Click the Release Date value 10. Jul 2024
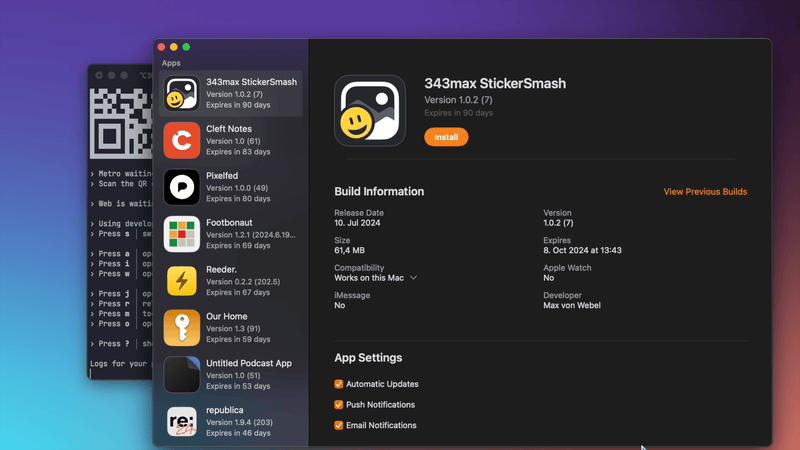Viewport: 800px width, 450px height. pyautogui.click(x=357, y=223)
